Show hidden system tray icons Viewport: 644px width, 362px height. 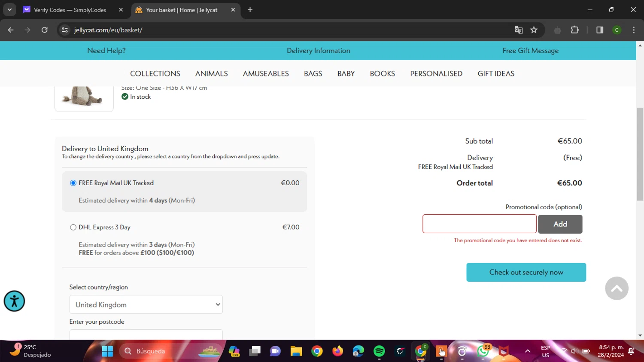(528, 351)
